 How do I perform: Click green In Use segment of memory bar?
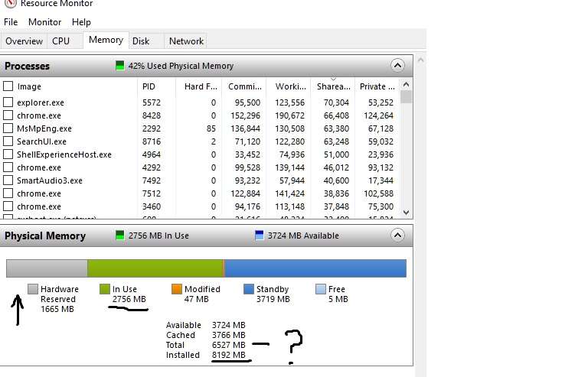coord(155,268)
